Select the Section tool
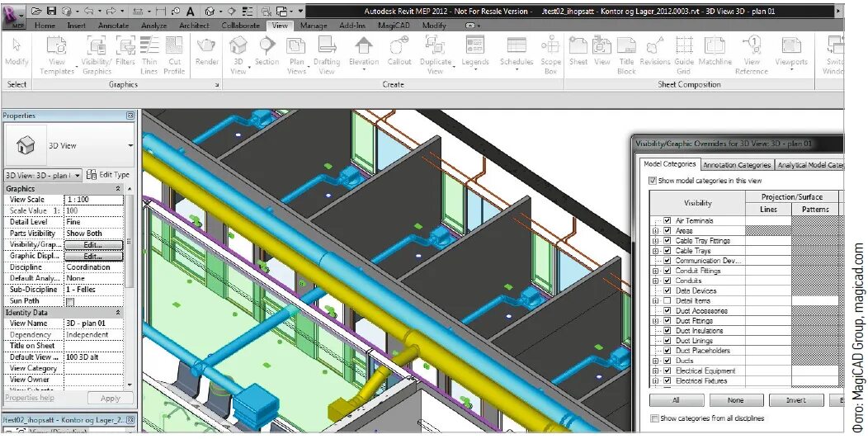This screenshot has width=868, height=439. click(267, 51)
